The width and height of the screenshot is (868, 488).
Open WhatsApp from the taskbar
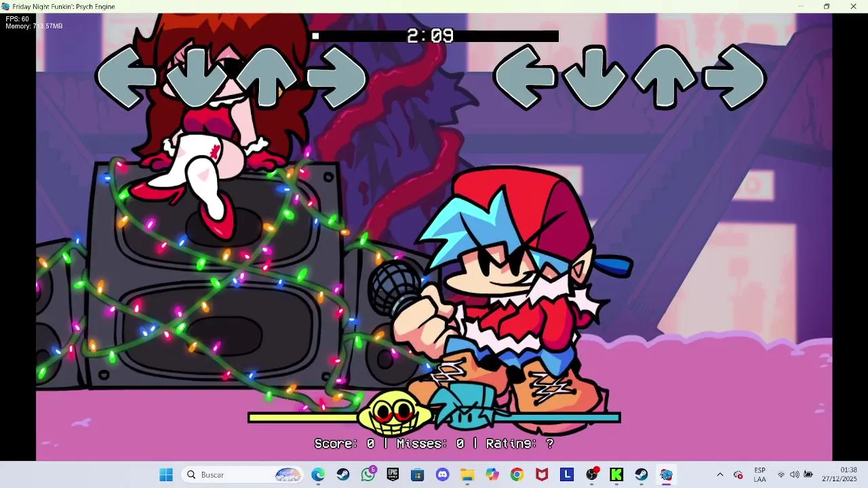pos(368,474)
